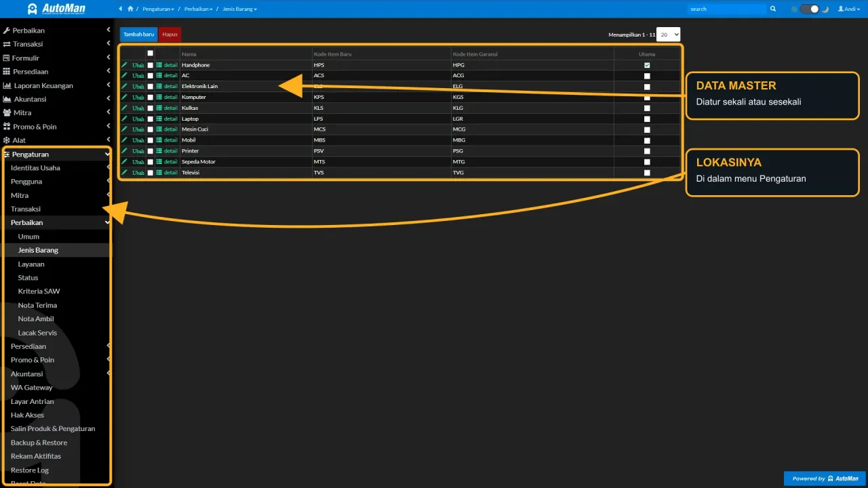The image size is (868, 488).
Task: Click the Mitra people icon in sidebar
Action: click(x=7, y=113)
